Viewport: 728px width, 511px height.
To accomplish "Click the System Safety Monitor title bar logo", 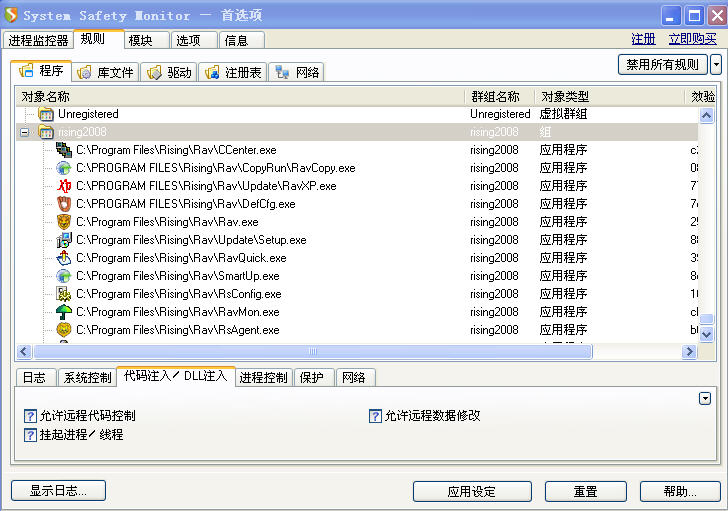I will 11,15.
